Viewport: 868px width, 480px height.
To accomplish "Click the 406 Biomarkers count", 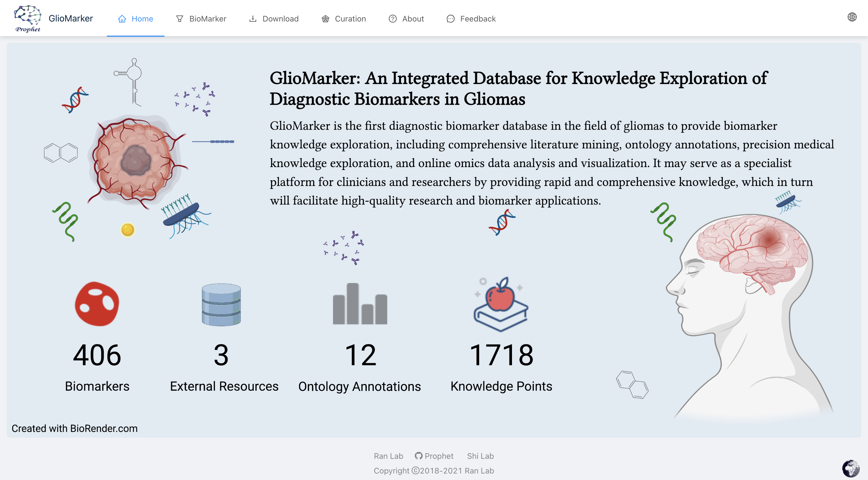I will click(x=97, y=354).
